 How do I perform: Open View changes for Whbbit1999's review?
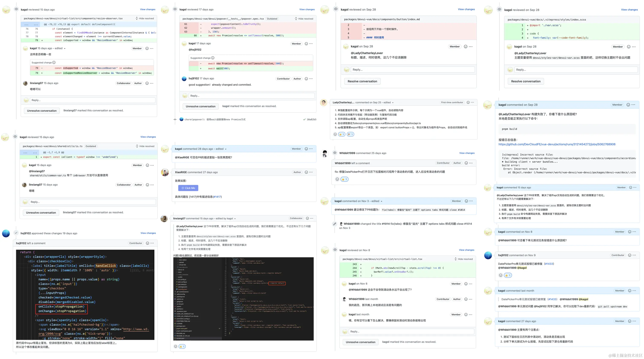click(467, 153)
